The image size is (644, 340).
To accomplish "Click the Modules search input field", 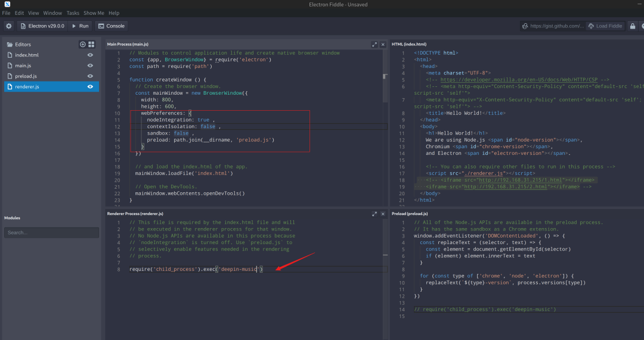I will [x=51, y=233].
